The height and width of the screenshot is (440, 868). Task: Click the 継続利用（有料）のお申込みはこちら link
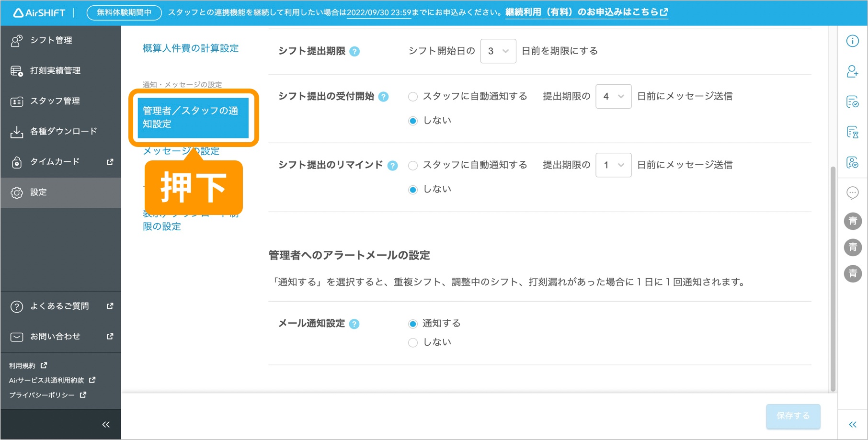click(582, 12)
